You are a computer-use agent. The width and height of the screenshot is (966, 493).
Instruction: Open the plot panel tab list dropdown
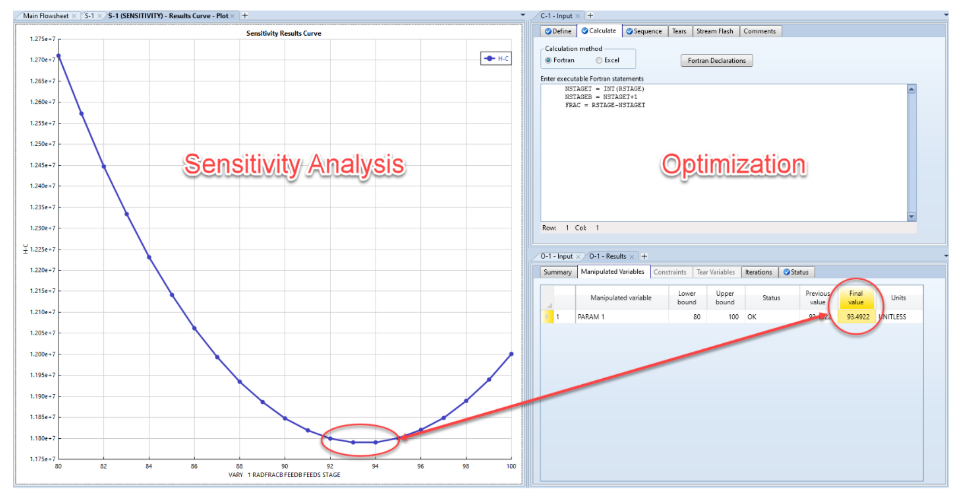point(524,15)
